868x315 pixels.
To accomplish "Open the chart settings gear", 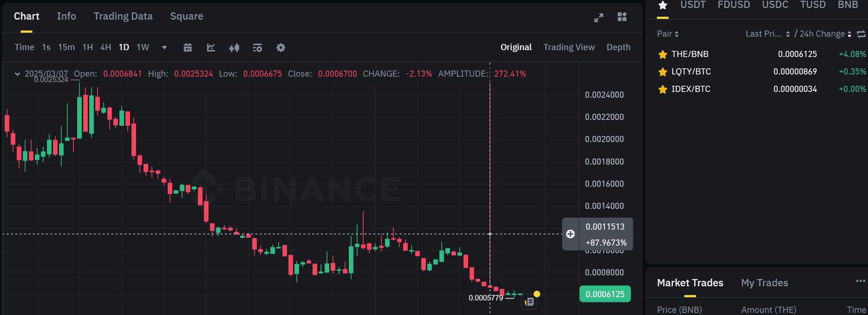I will coord(281,48).
